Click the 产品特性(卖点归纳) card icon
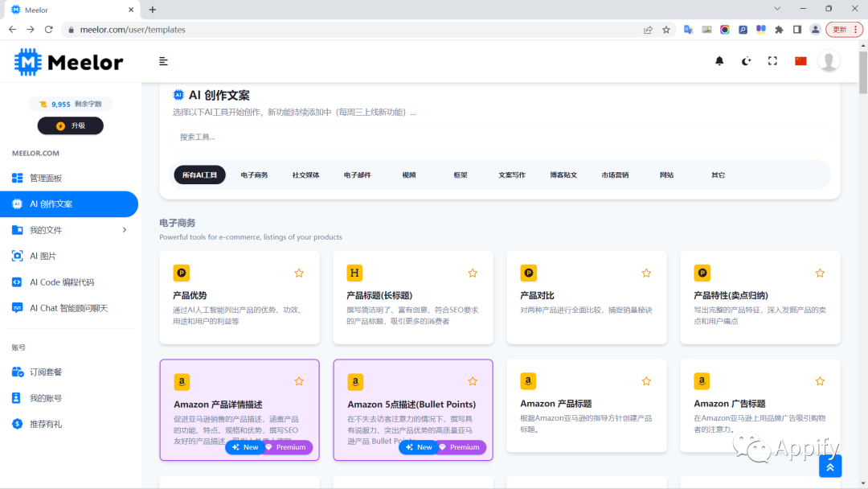Screen dimensions: 868x489 [702, 273]
